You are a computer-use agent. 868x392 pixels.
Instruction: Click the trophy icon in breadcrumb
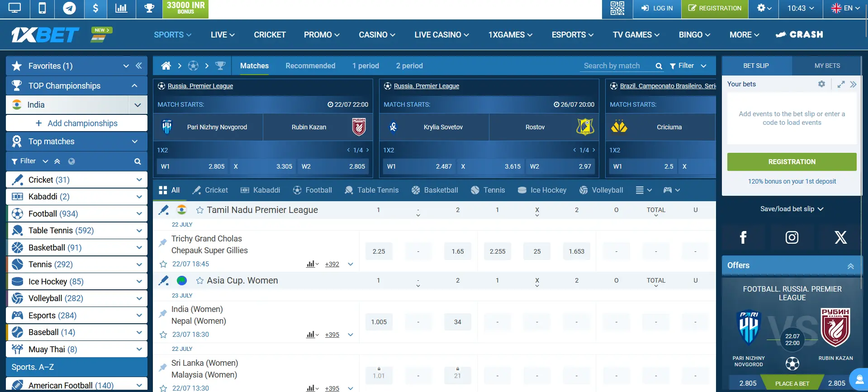tap(220, 66)
